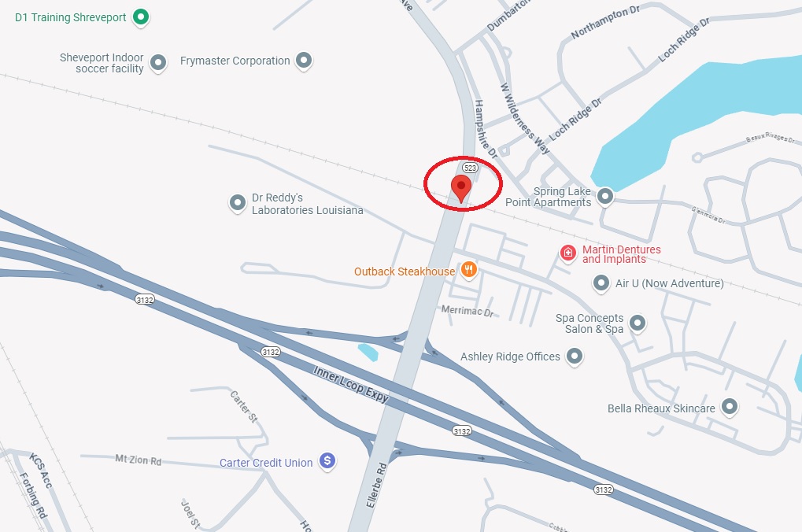Click the Sheveport Indoor soccer facility pin
This screenshot has width=802, height=532.
(158, 63)
